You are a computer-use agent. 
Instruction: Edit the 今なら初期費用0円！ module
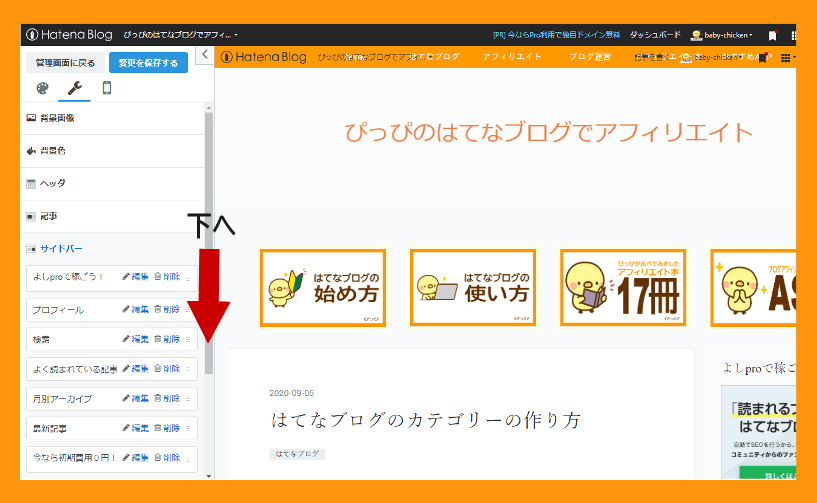pyautogui.click(x=135, y=458)
